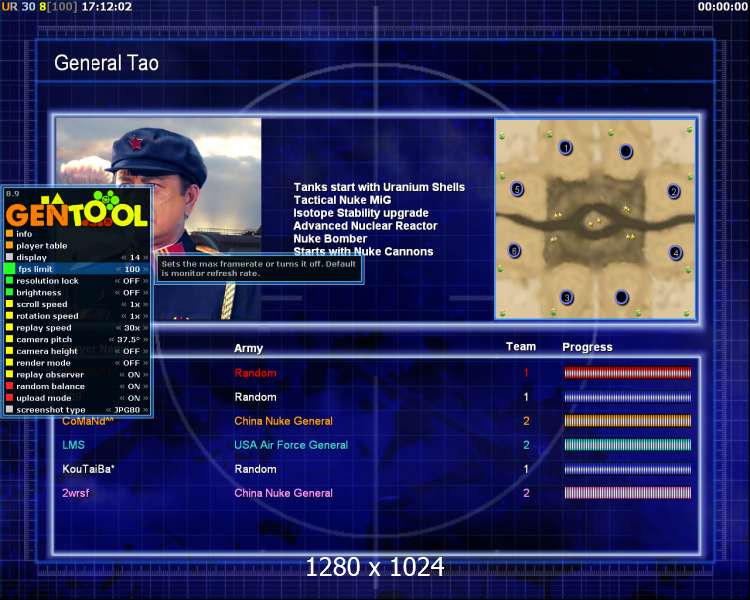Click player name KouTaiBa*
This screenshot has width=750, height=600.
[x=88, y=469]
